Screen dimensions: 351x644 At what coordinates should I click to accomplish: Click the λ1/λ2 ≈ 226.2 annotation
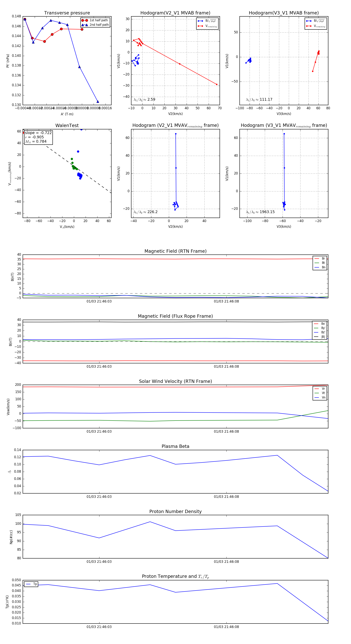click(145, 212)
